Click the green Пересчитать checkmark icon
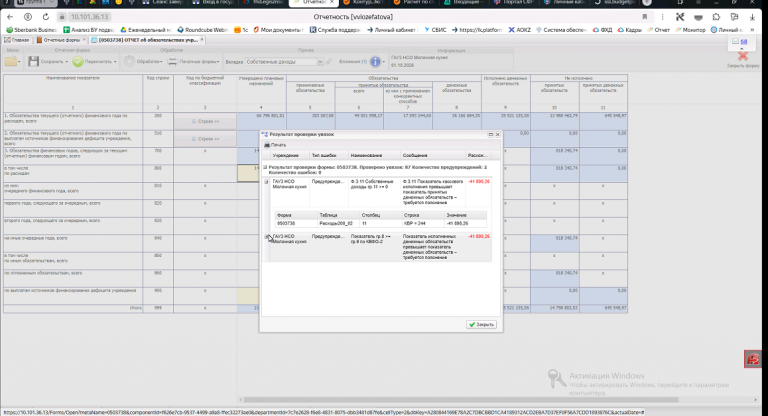 [78, 61]
